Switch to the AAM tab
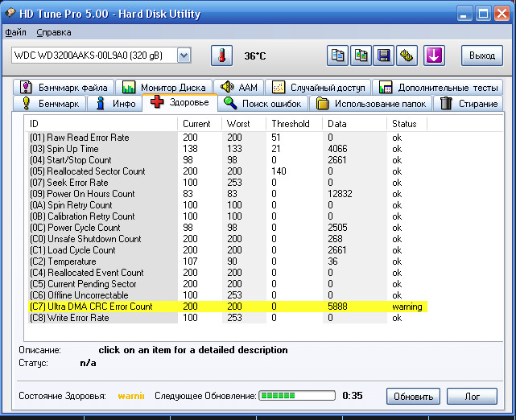516x420 pixels. (239, 88)
